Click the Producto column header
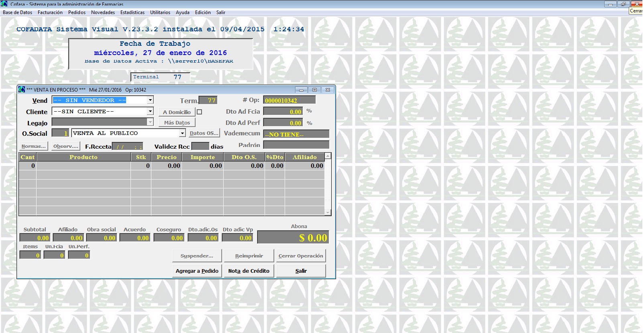The width and height of the screenshot is (644, 333). [84, 157]
